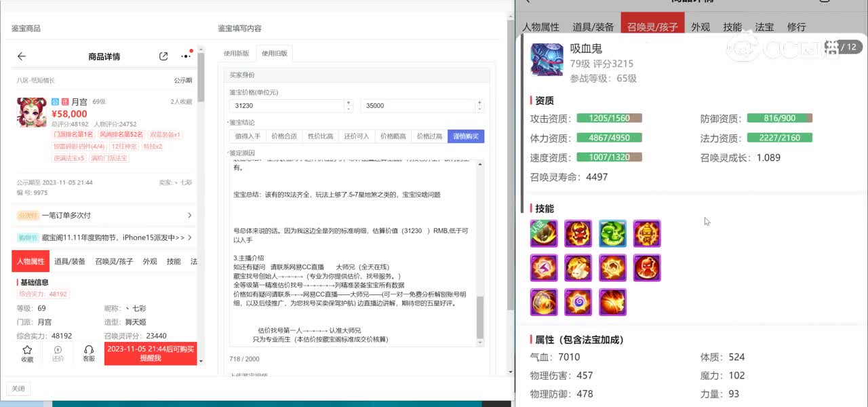Open 召唤灵/孩子 tab in left panel
868x407 pixels.
[114, 261]
